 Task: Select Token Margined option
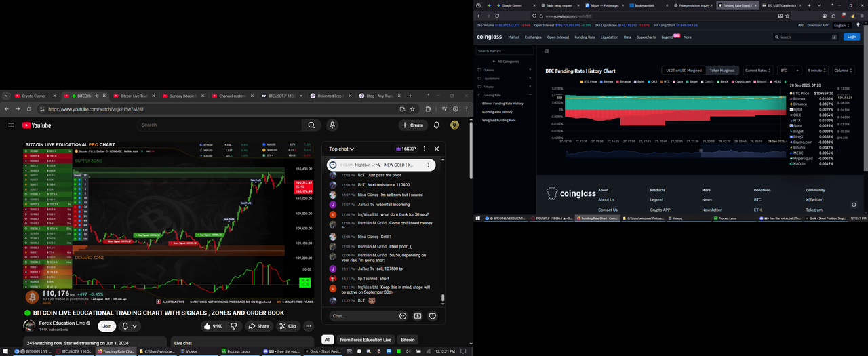722,70
